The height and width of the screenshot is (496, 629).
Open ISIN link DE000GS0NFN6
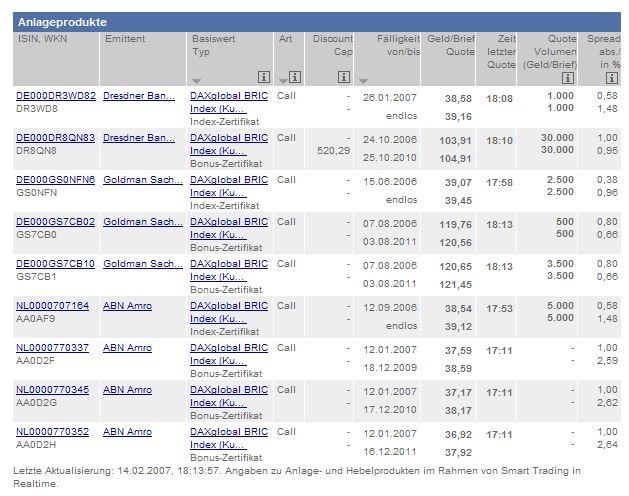(55, 180)
